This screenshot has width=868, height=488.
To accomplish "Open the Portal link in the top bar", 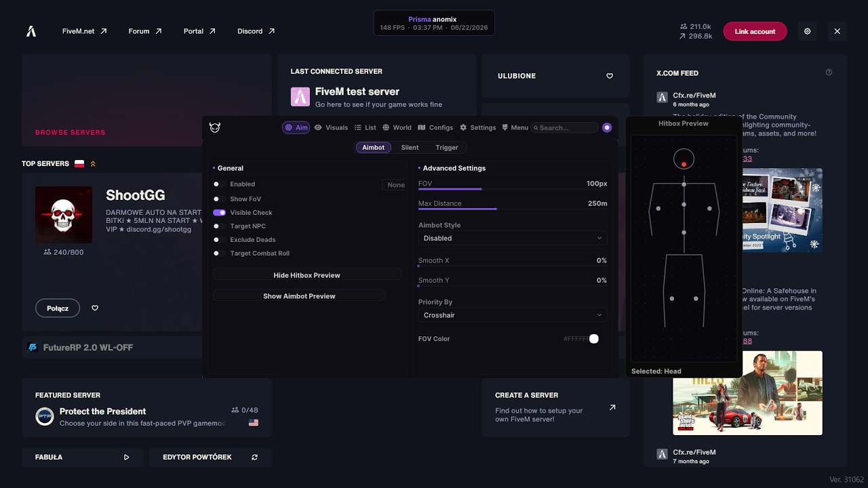I will (199, 31).
